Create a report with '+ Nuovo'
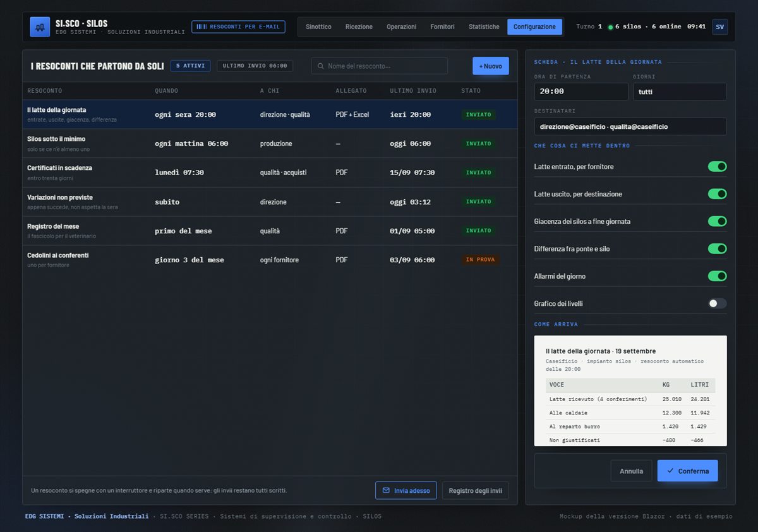The image size is (758, 532). 491,66
